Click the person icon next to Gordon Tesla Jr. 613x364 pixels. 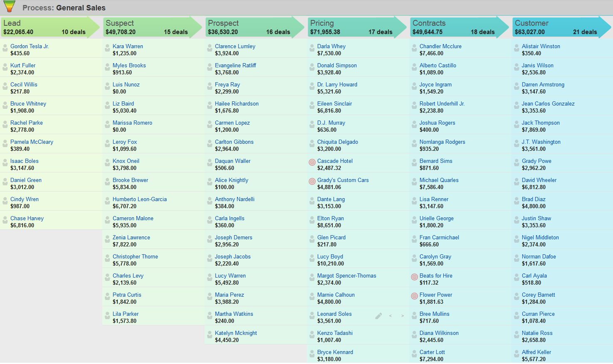tap(5, 48)
